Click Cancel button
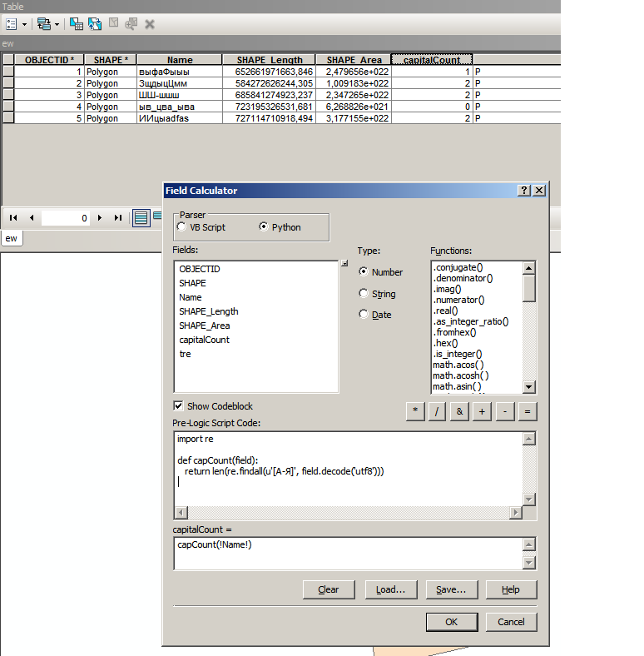The image size is (644, 656). tap(511, 622)
